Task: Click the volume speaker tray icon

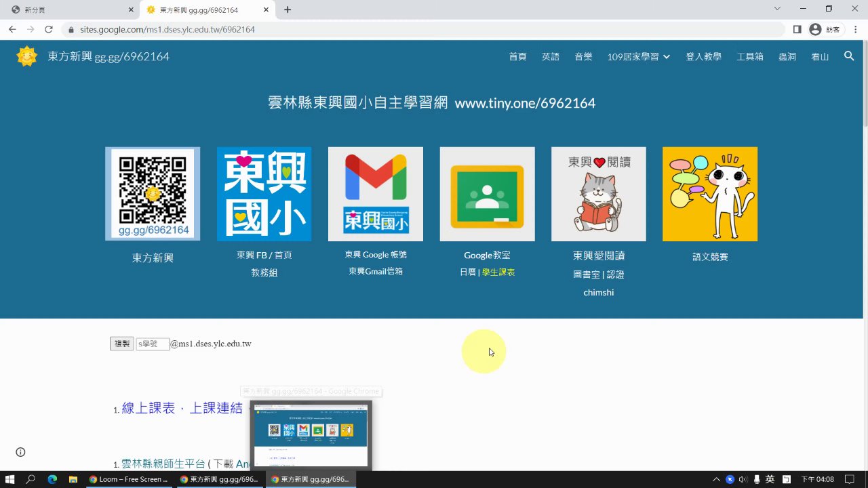Action: click(743, 479)
